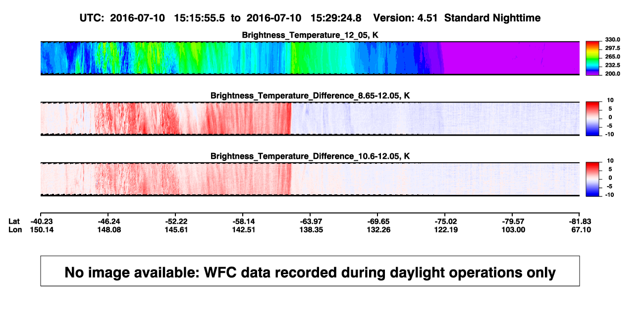The height and width of the screenshot is (330, 644).
Task: Click the Standard Nighttime label
Action: (492, 18)
